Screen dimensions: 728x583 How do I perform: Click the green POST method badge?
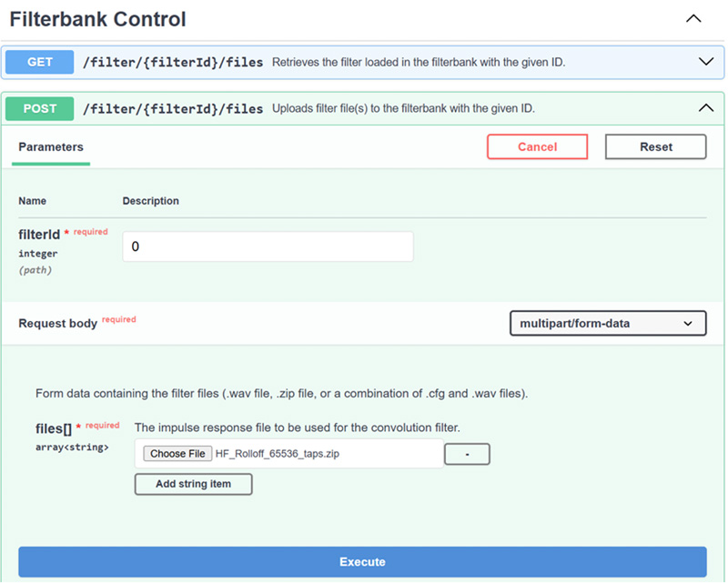pyautogui.click(x=40, y=108)
